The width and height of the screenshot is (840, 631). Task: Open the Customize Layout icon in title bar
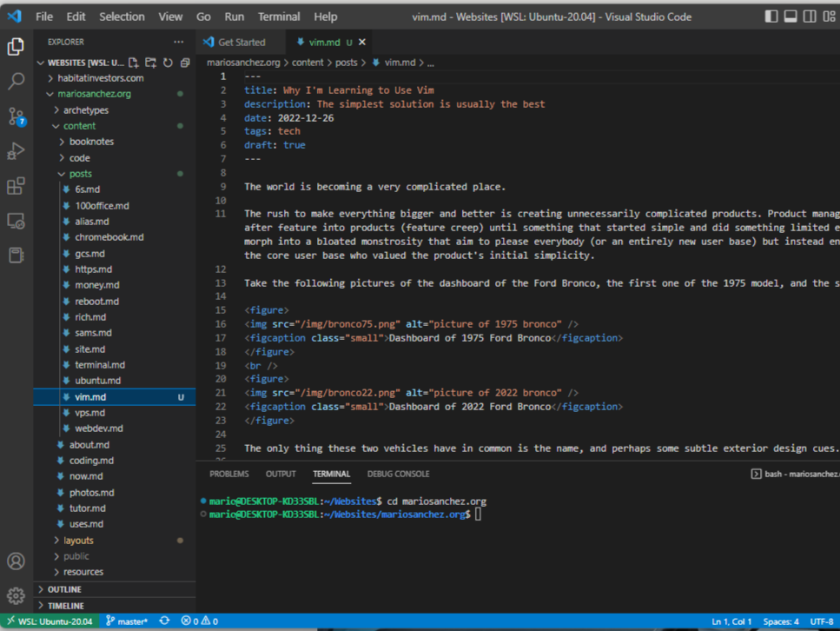pos(829,17)
